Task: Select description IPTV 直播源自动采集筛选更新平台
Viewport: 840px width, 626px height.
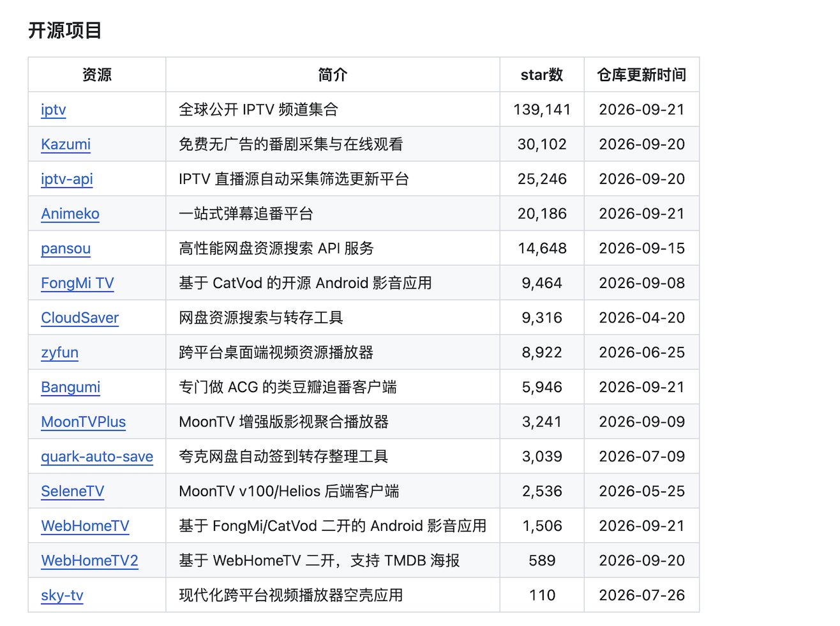Action: [x=294, y=179]
